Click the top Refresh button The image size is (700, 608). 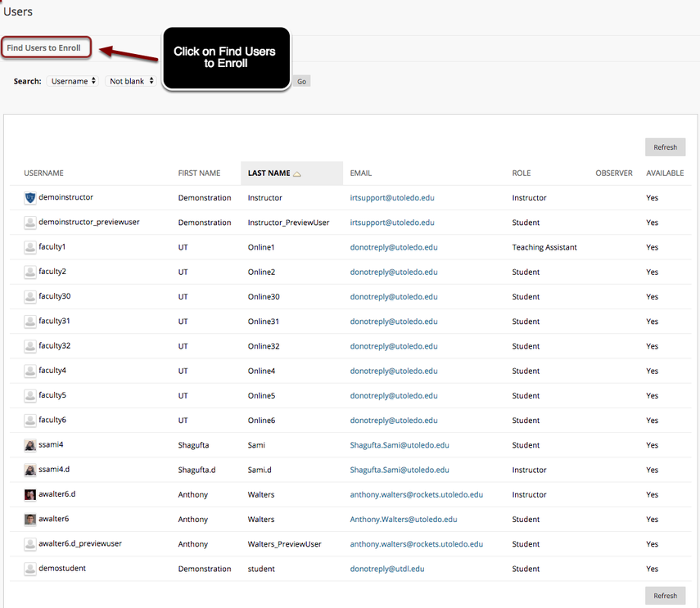(x=665, y=146)
